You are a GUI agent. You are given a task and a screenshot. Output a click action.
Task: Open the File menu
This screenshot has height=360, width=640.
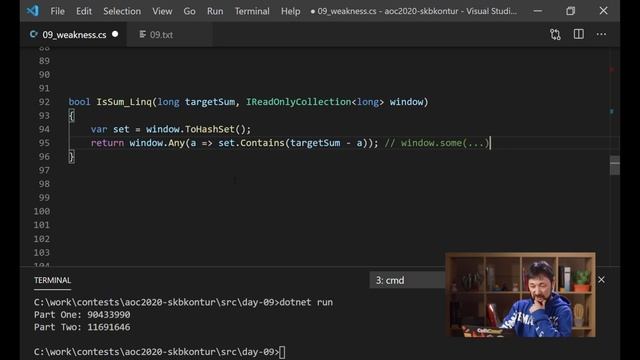(x=58, y=11)
